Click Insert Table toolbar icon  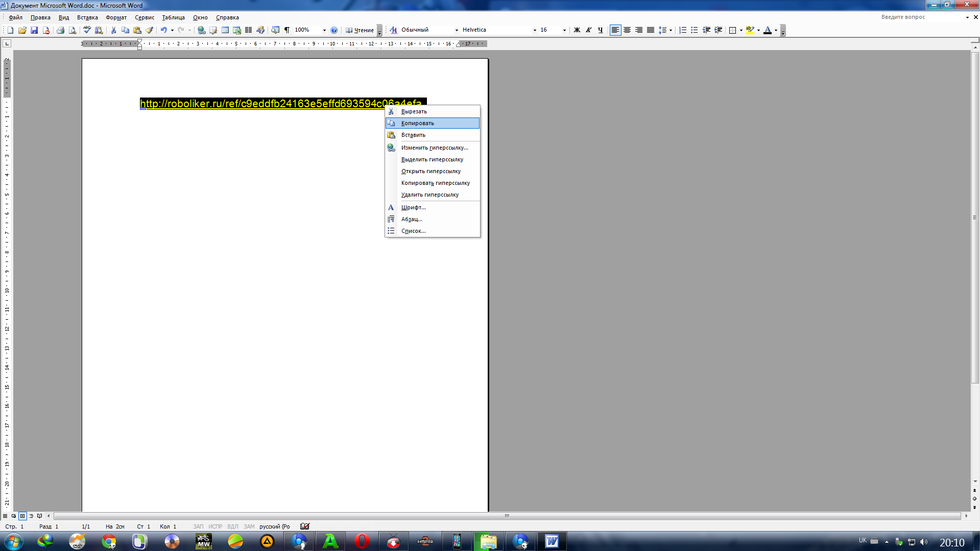pos(225,30)
